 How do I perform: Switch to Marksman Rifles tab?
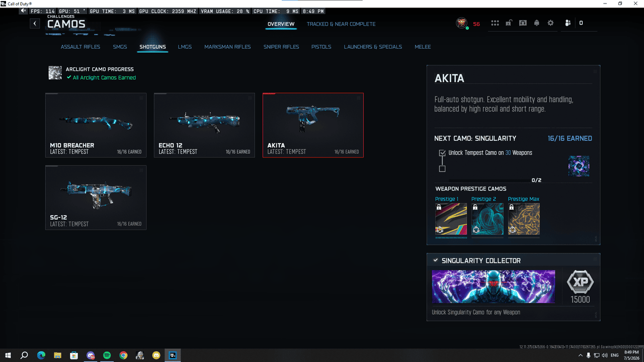[x=227, y=47]
